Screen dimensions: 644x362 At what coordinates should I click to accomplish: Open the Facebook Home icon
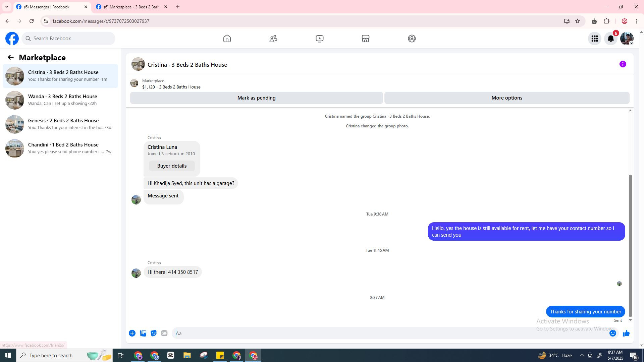click(227, 39)
